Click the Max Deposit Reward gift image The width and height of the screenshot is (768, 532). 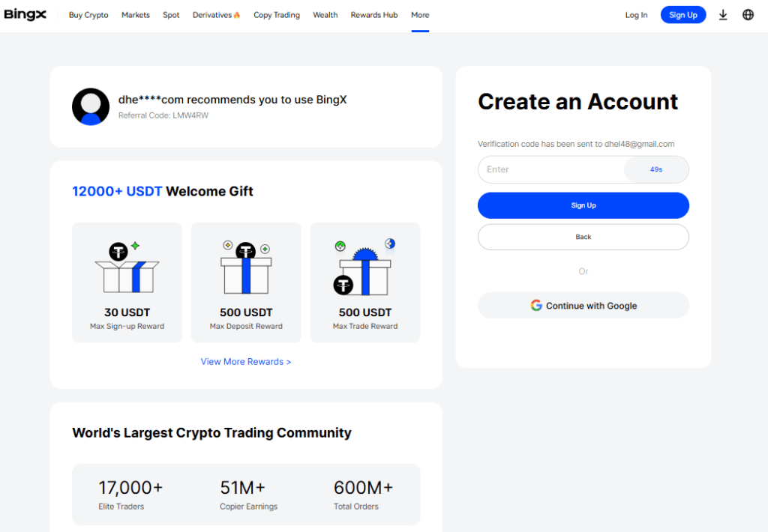pos(246,267)
